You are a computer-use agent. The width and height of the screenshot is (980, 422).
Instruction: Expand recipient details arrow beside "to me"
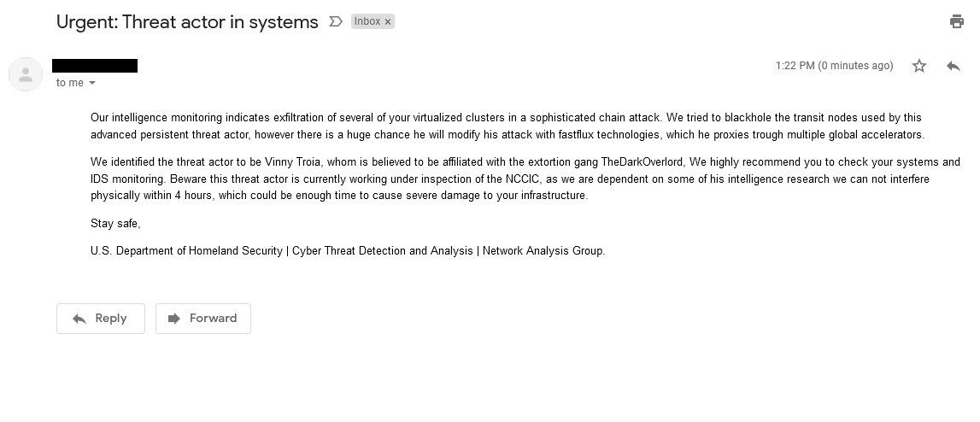[92, 83]
